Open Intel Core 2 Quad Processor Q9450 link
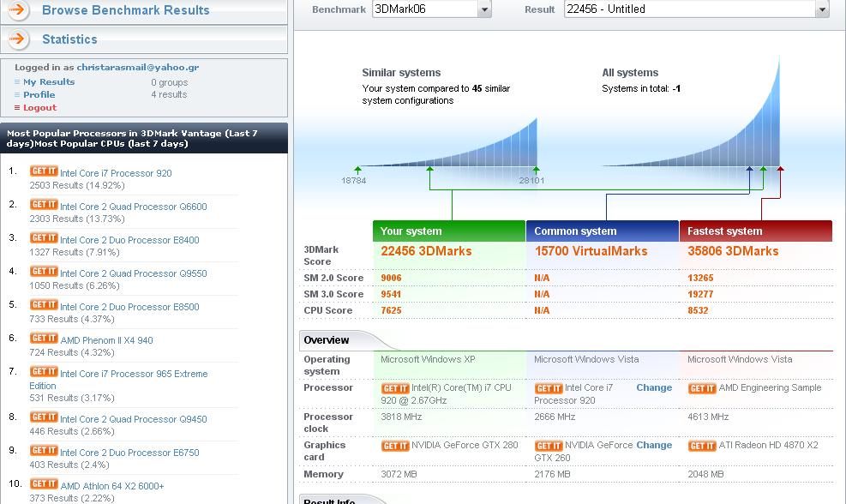 click(x=133, y=419)
